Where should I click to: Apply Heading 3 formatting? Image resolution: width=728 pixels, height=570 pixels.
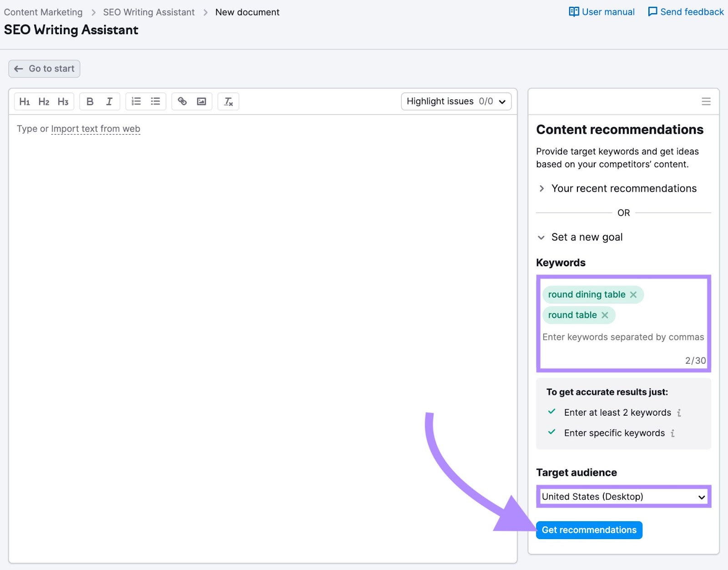[63, 101]
